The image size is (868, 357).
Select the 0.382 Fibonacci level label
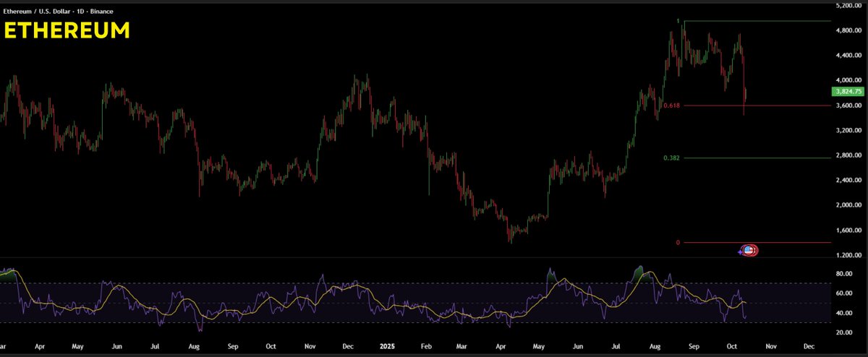(x=672, y=158)
